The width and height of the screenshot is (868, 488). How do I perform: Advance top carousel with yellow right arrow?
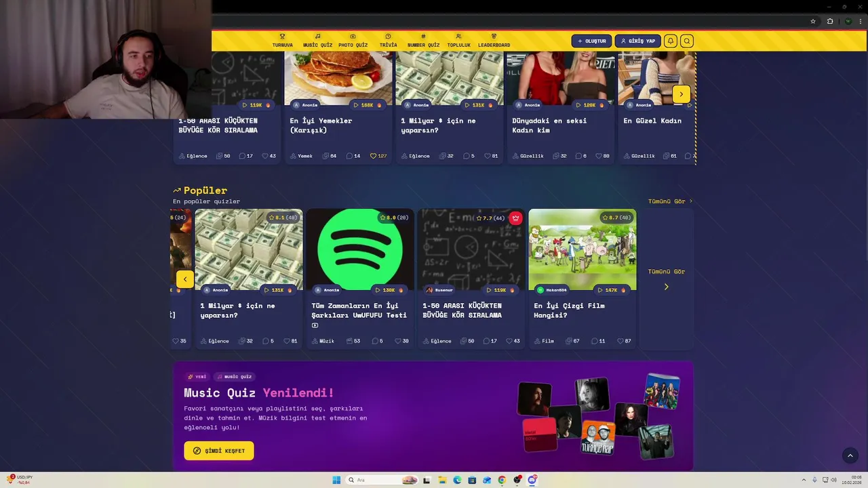(681, 94)
